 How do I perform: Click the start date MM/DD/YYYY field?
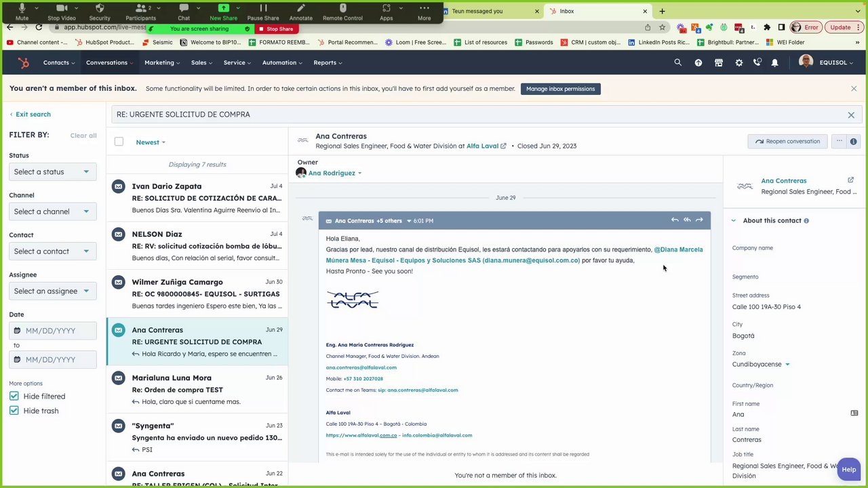53,331
